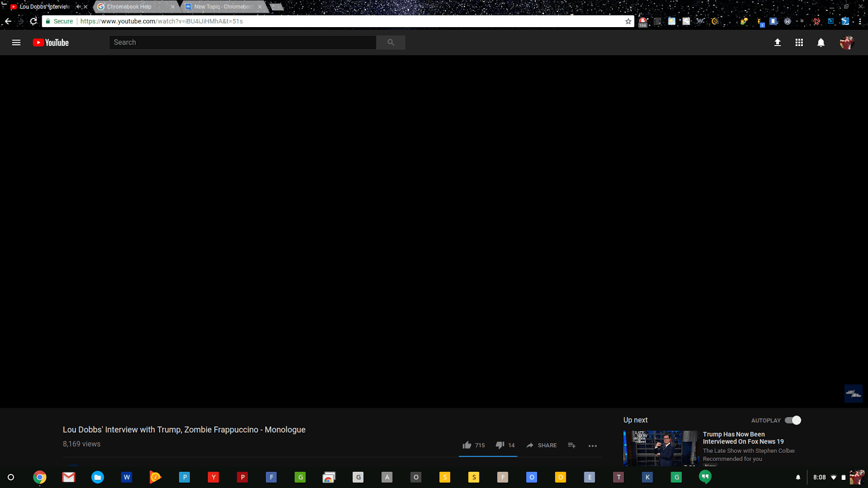Open the YouTube hamburger guide menu
Viewport: 868px width, 488px height.
(16, 42)
